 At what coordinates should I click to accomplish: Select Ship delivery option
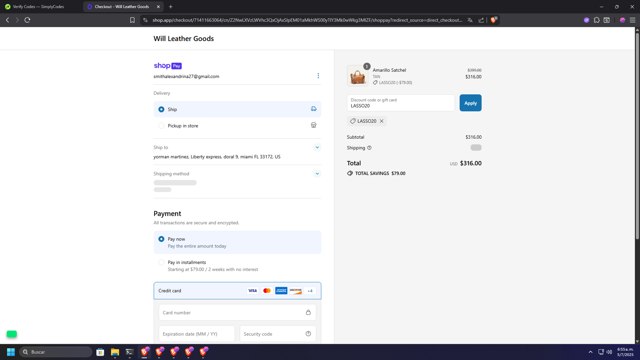[237, 109]
